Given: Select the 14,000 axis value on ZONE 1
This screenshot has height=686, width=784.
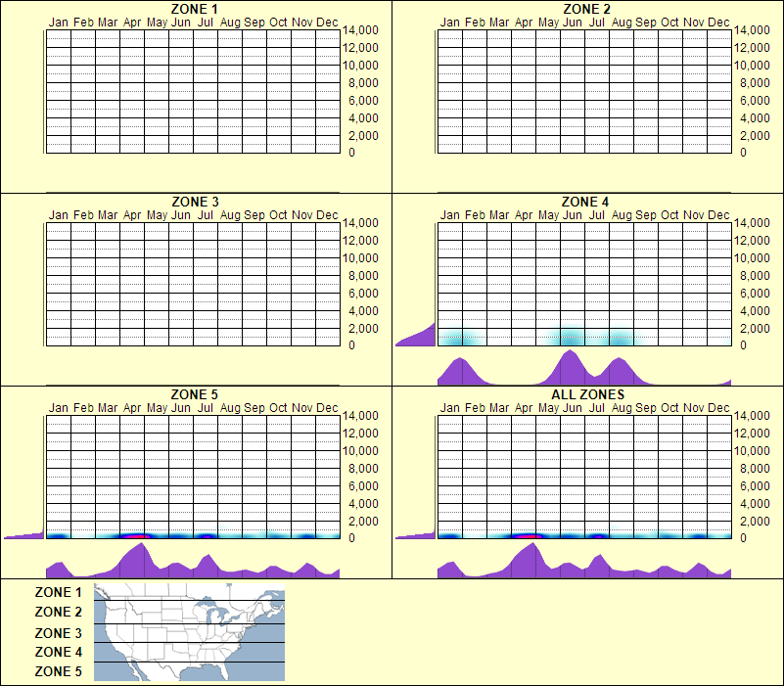Looking at the screenshot, I should click(363, 30).
